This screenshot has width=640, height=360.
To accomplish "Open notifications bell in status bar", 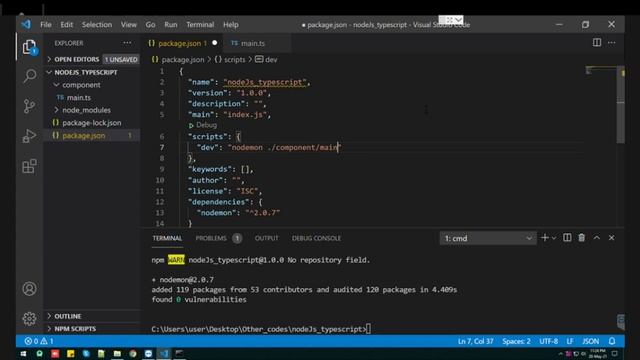I will point(612,341).
